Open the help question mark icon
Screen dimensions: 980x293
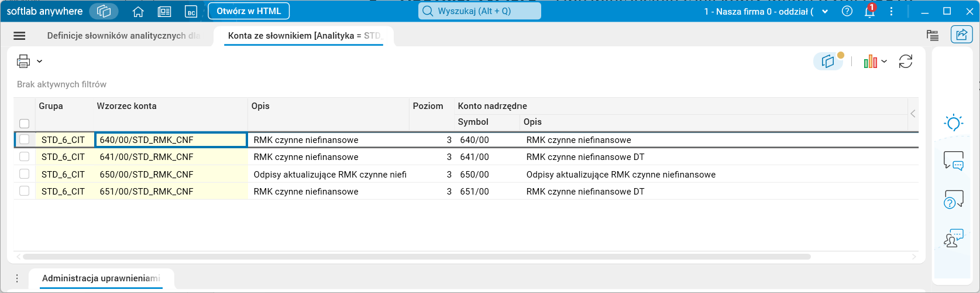tap(847, 11)
